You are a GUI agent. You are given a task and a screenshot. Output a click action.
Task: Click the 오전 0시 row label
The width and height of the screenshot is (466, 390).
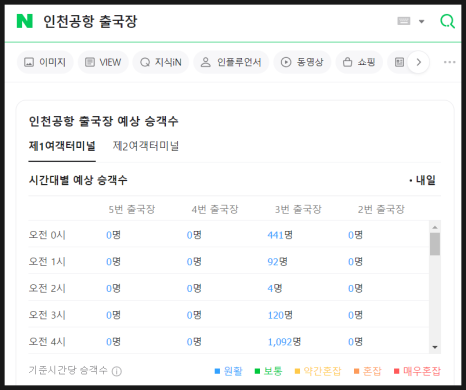[x=47, y=235]
